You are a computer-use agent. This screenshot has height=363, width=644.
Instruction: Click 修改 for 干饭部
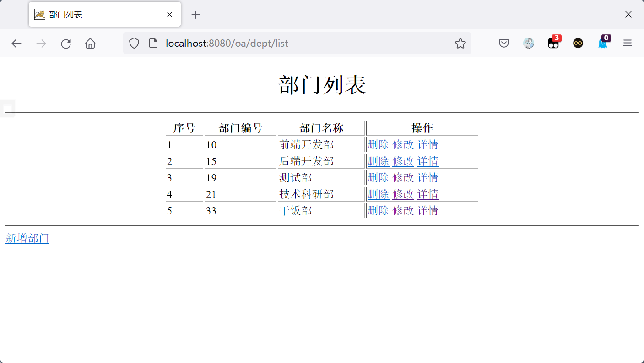coord(403,211)
